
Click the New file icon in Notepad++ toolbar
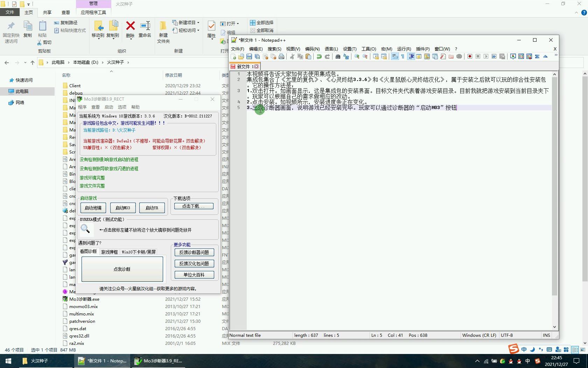233,56
